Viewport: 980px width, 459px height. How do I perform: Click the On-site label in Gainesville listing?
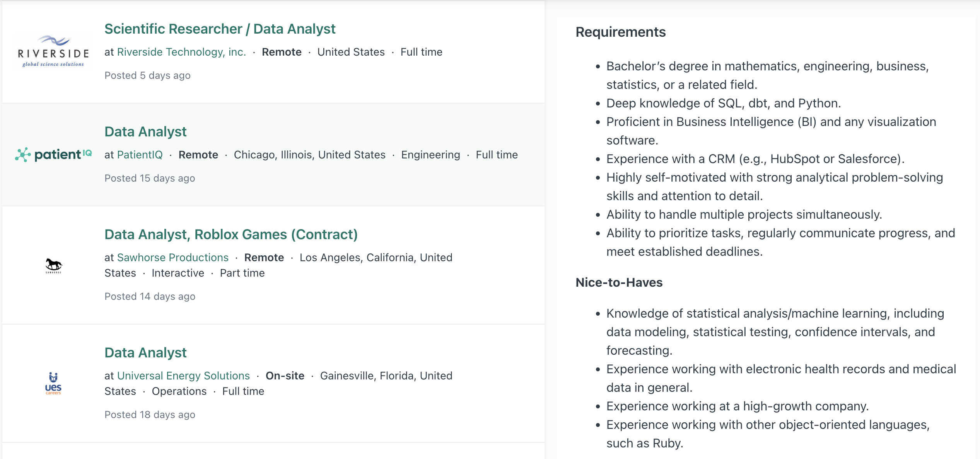point(285,376)
